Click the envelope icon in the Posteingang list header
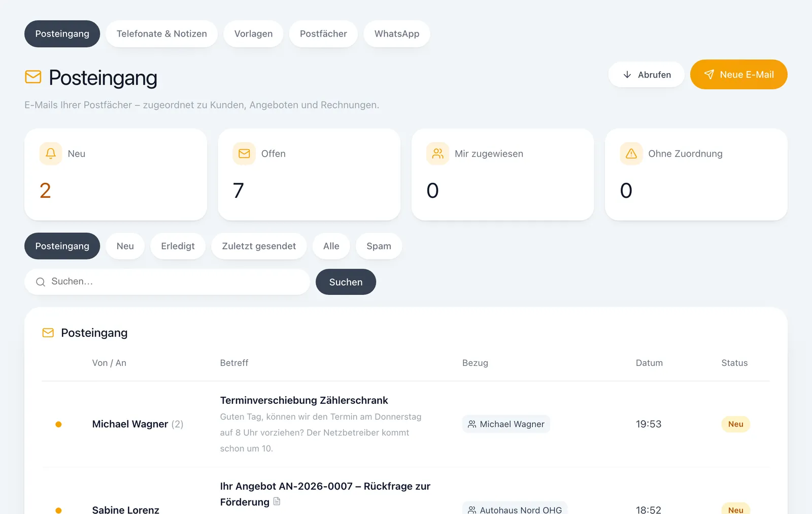This screenshot has height=514, width=812. pos(48,333)
